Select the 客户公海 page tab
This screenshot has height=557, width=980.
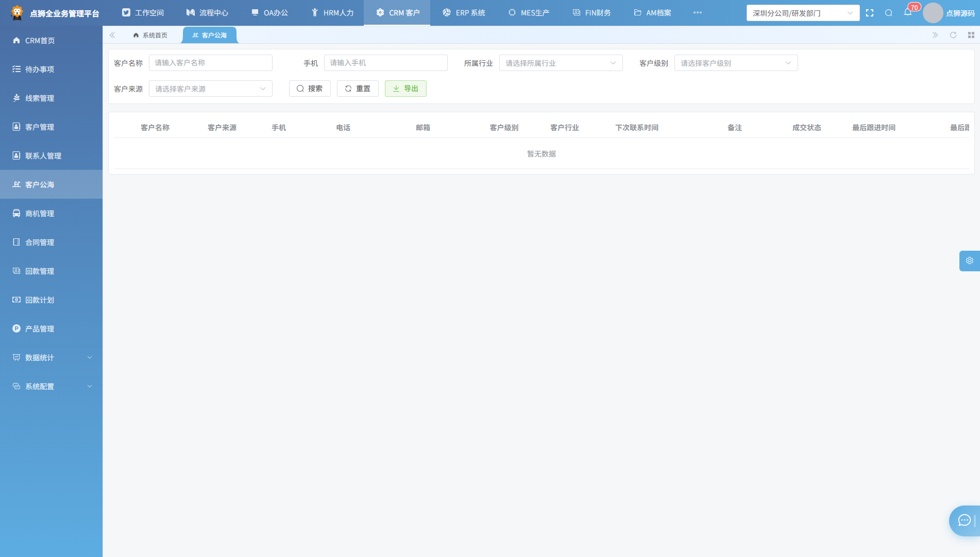tap(210, 35)
